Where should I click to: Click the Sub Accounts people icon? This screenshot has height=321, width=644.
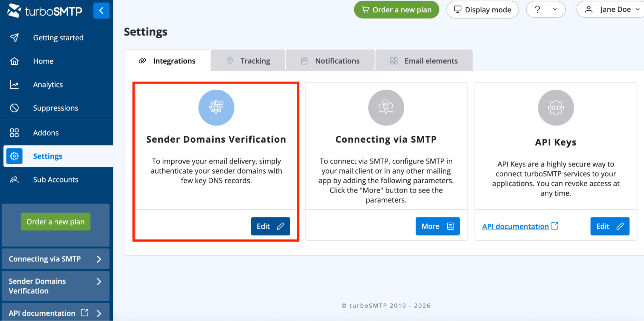14,180
